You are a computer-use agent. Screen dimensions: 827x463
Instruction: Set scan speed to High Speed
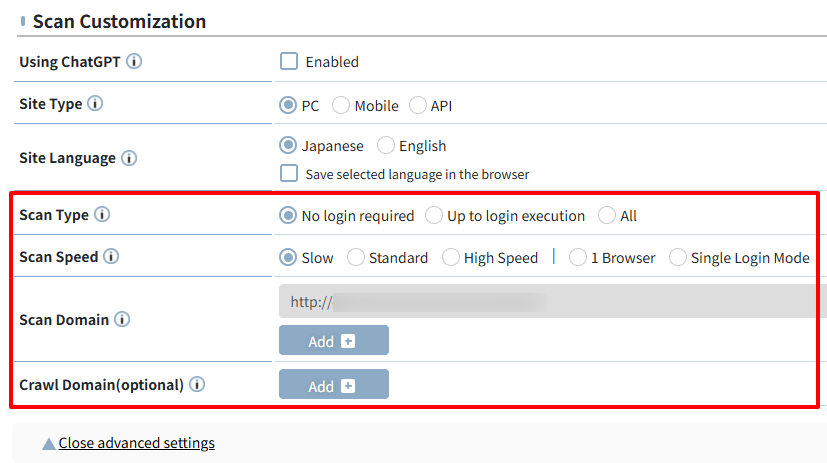click(x=450, y=257)
